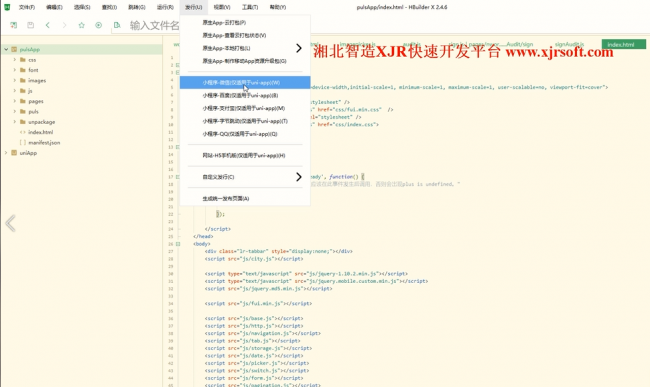This screenshot has height=387, width=650.
Task: Click the font folder icon
Action: point(23,70)
